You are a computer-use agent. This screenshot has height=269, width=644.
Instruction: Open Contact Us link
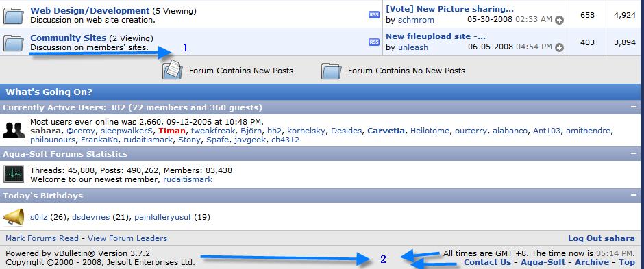click(487, 262)
